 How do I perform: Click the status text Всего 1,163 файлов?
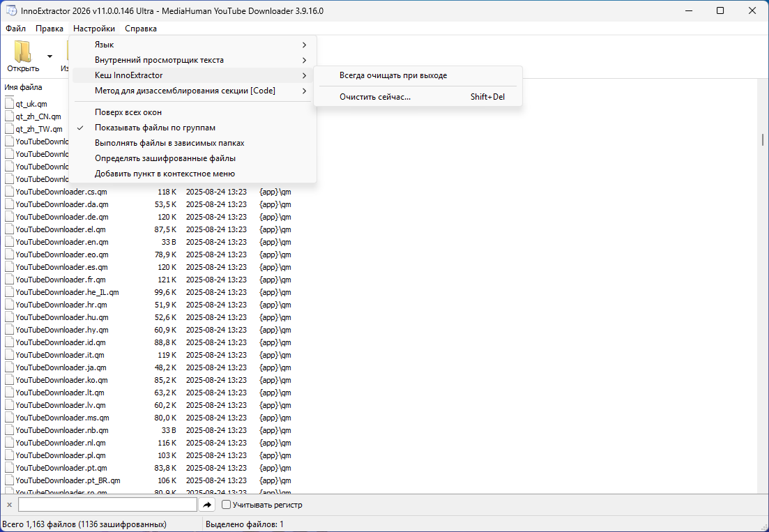pyautogui.click(x=84, y=524)
